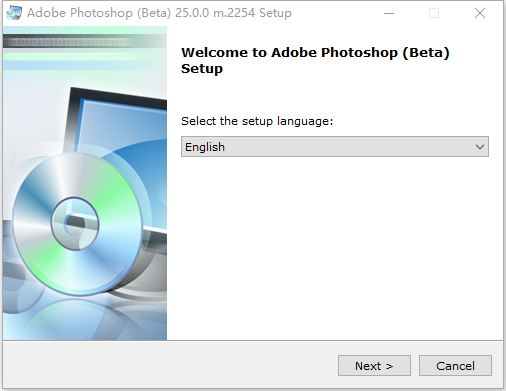Proceed with the Next > button
Viewport: 506px width, 391px height.
(374, 366)
